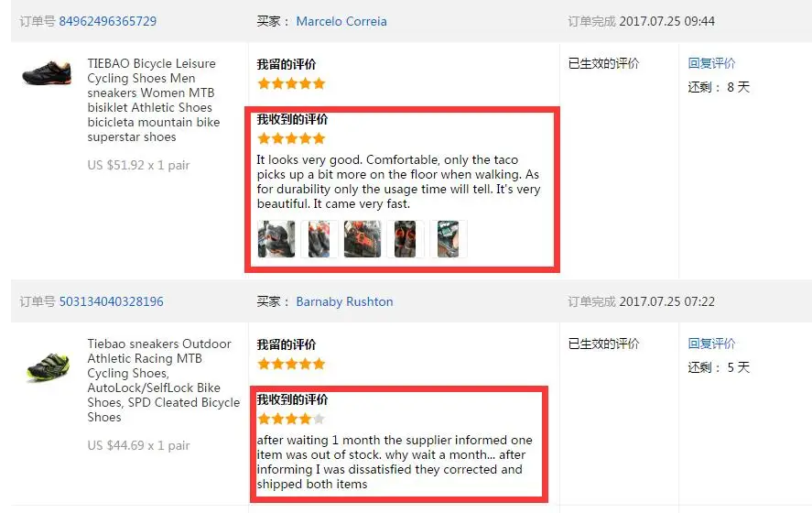
Task: Open order number 84962496365729 link
Action: pos(108,21)
